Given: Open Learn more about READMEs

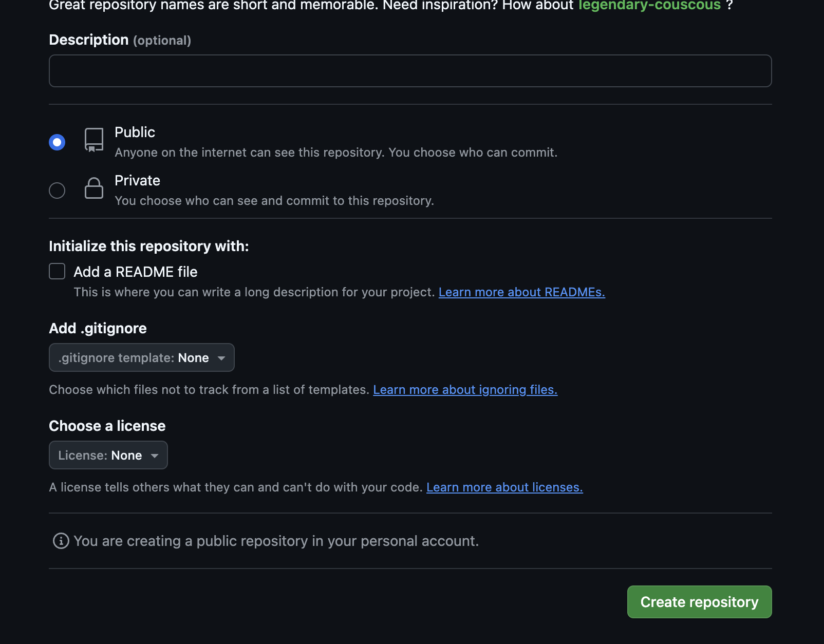Looking at the screenshot, I should pyautogui.click(x=521, y=292).
